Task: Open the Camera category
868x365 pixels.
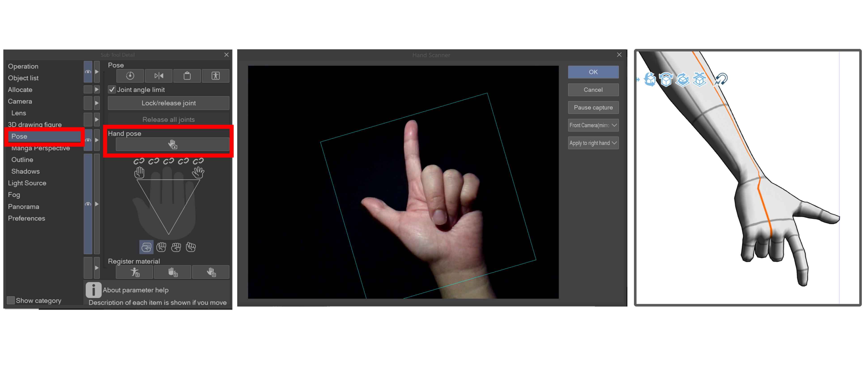Action: pyautogui.click(x=20, y=101)
